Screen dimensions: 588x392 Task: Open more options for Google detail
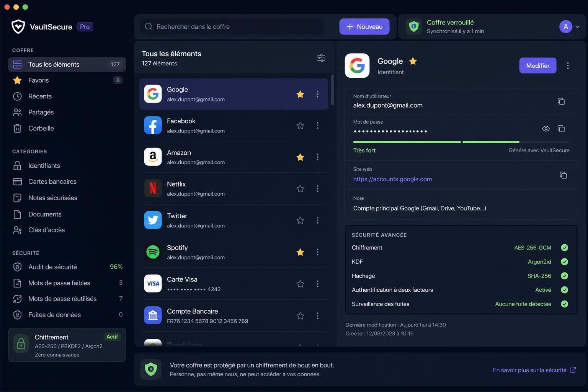click(x=568, y=66)
